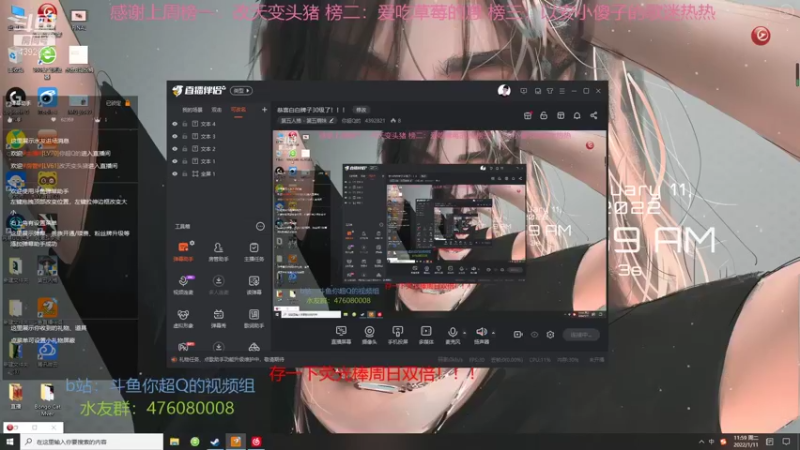800x450 pixels.
Task: Hide the 文本 4 source
Action: (x=175, y=124)
